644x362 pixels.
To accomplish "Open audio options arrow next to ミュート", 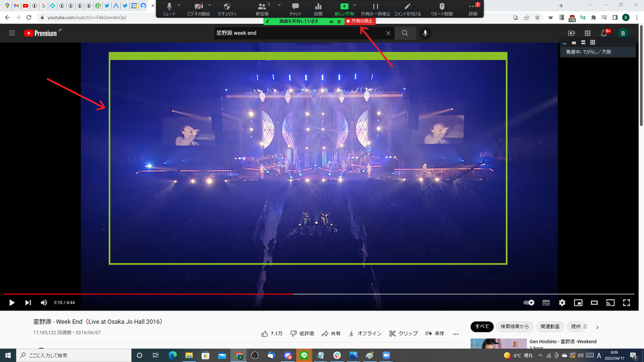I will [179, 5].
